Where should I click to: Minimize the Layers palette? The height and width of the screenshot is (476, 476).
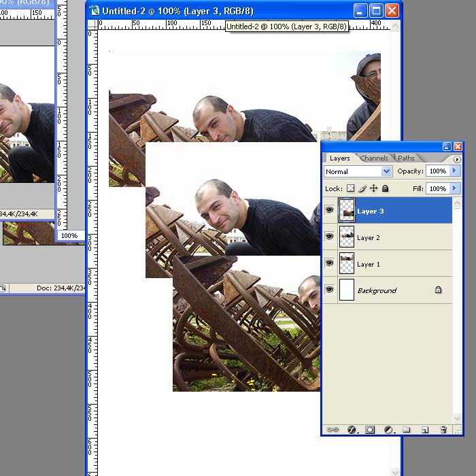tap(447, 147)
